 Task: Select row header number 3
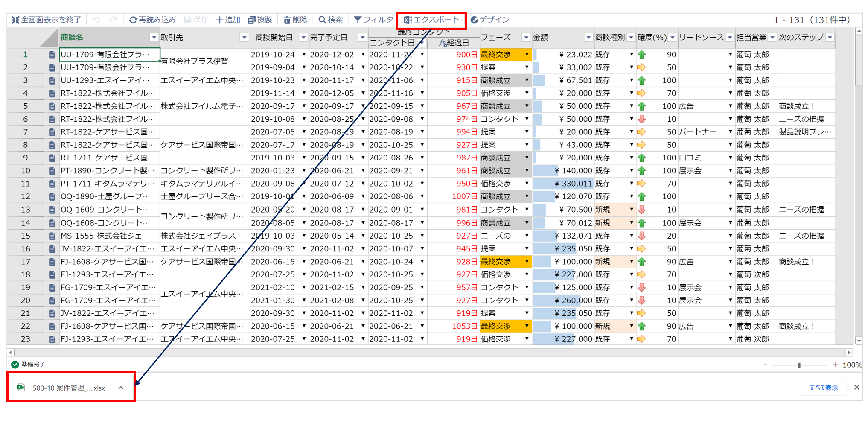pyautogui.click(x=26, y=80)
